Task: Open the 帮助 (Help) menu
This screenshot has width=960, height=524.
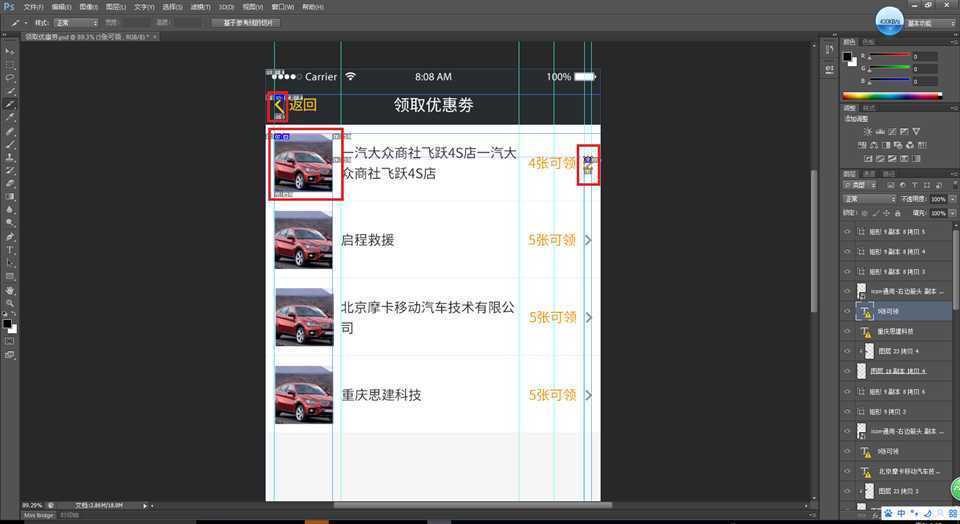Action: click(x=312, y=7)
